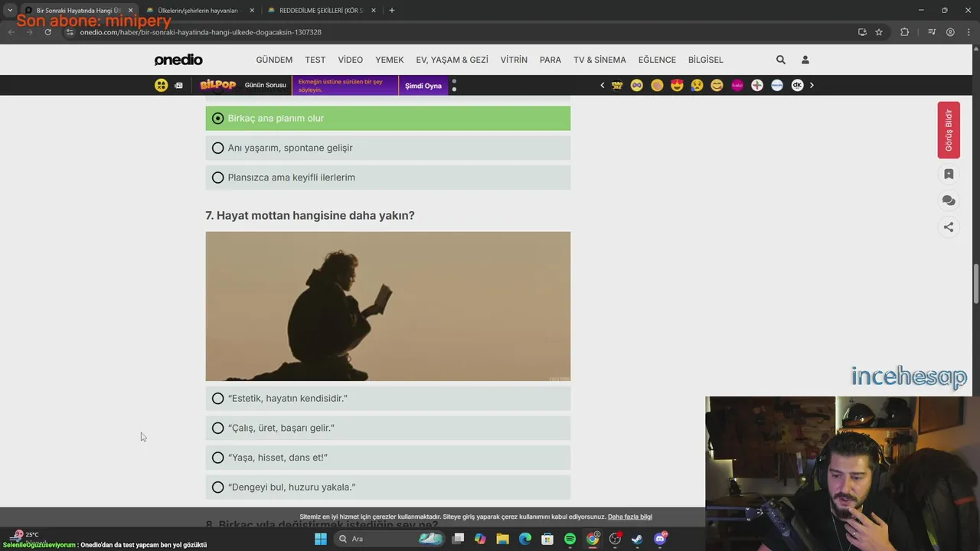Click the Windows Start button
This screenshot has height=551, width=980.
pos(321,539)
